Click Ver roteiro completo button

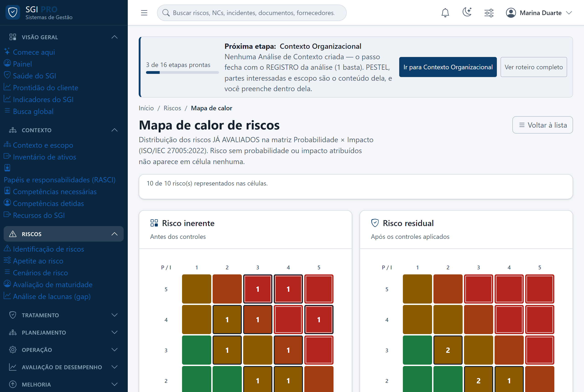pyautogui.click(x=533, y=67)
